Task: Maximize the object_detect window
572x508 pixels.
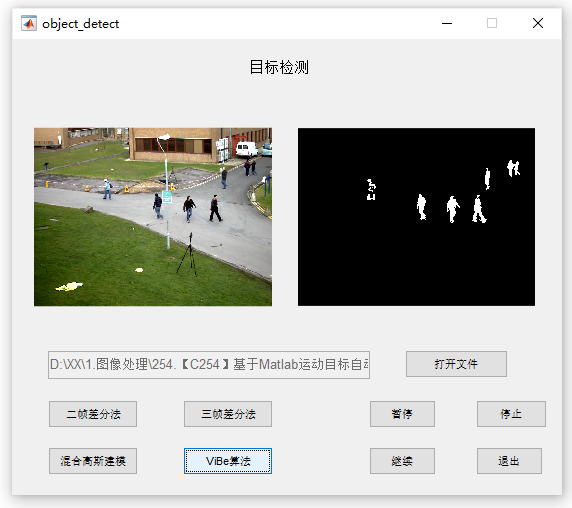Action: click(492, 23)
